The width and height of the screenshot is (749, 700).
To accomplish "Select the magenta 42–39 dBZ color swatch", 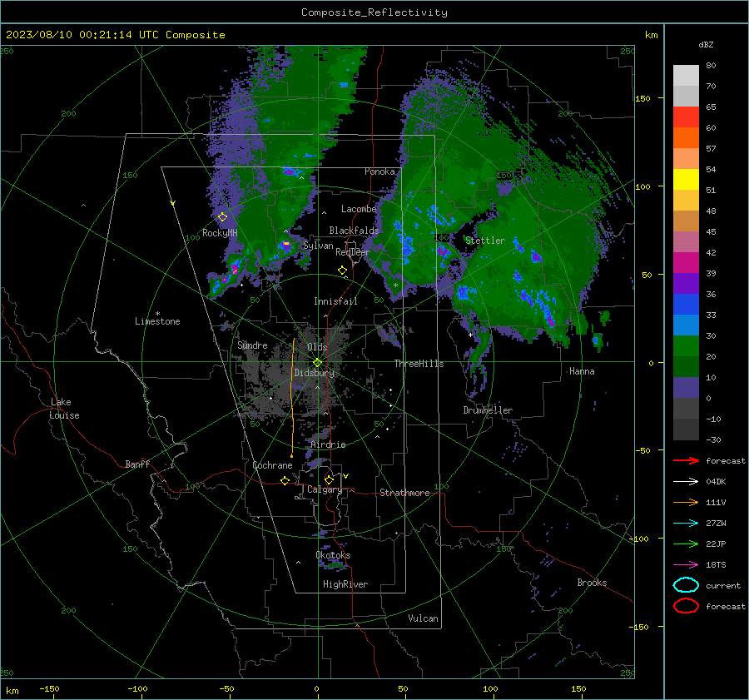I will pyautogui.click(x=686, y=263).
